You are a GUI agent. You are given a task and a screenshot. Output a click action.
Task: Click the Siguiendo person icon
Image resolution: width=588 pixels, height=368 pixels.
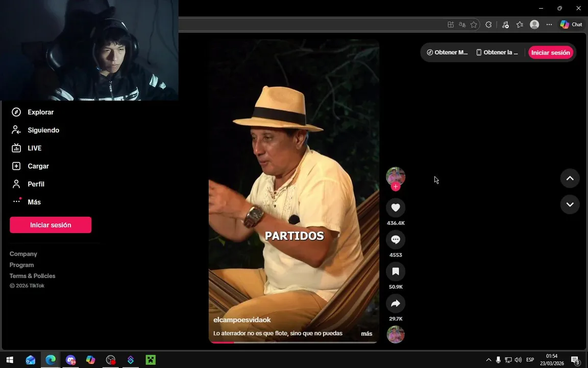(x=16, y=130)
